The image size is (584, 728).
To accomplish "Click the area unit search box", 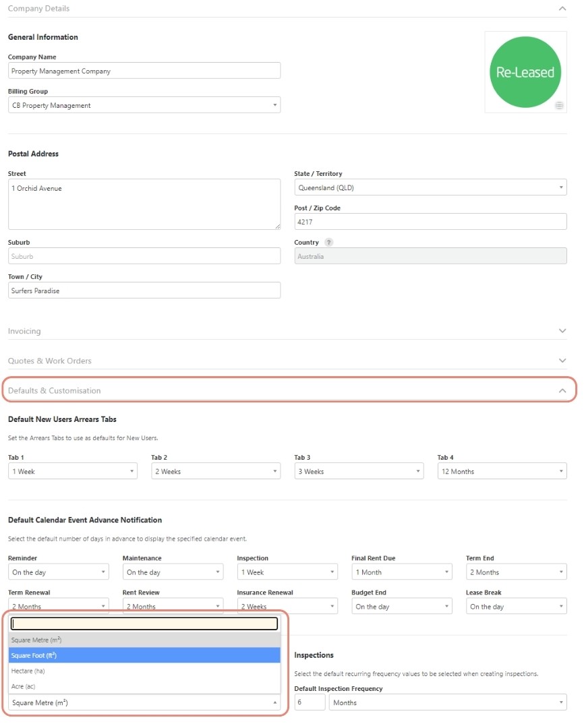I will (x=144, y=624).
